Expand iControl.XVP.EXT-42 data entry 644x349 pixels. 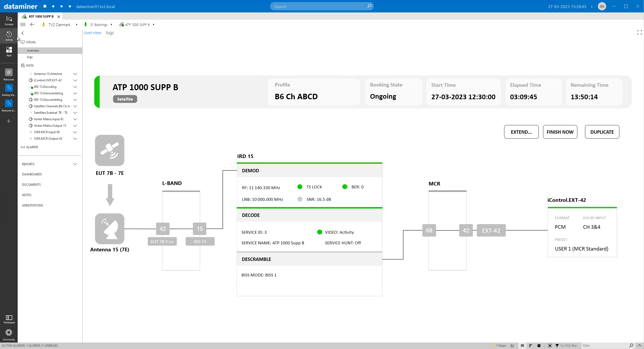pyautogui.click(x=75, y=80)
